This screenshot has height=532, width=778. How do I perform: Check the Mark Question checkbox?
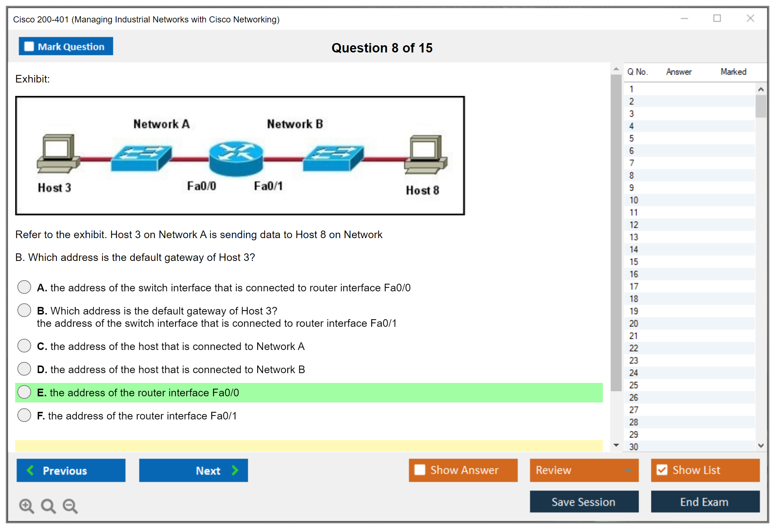[x=29, y=46]
